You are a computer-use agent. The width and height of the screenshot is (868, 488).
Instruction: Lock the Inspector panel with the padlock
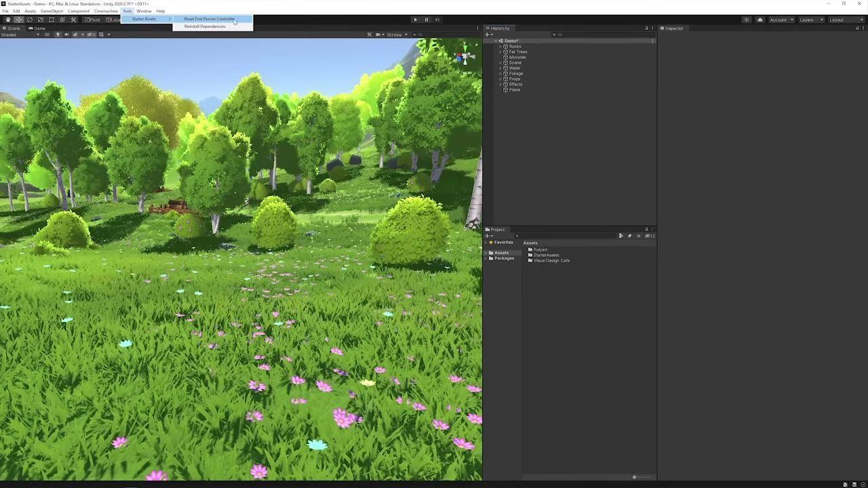click(x=859, y=28)
